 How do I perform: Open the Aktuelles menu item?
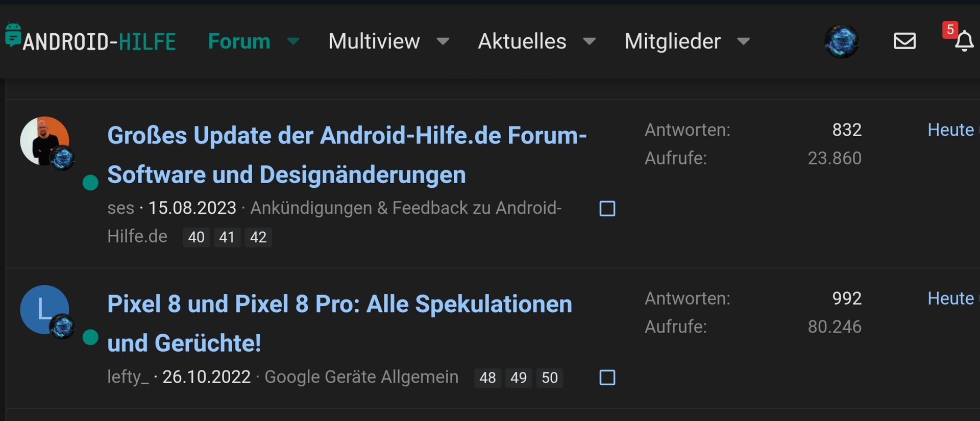tap(522, 41)
